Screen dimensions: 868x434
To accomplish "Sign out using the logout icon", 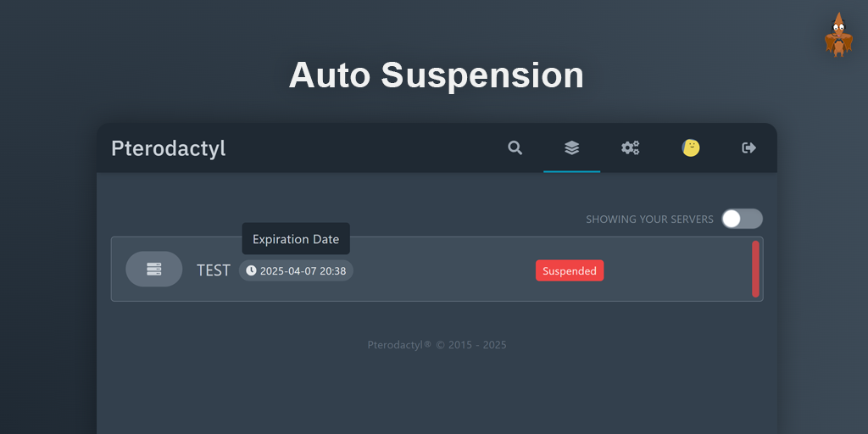I will [x=749, y=147].
